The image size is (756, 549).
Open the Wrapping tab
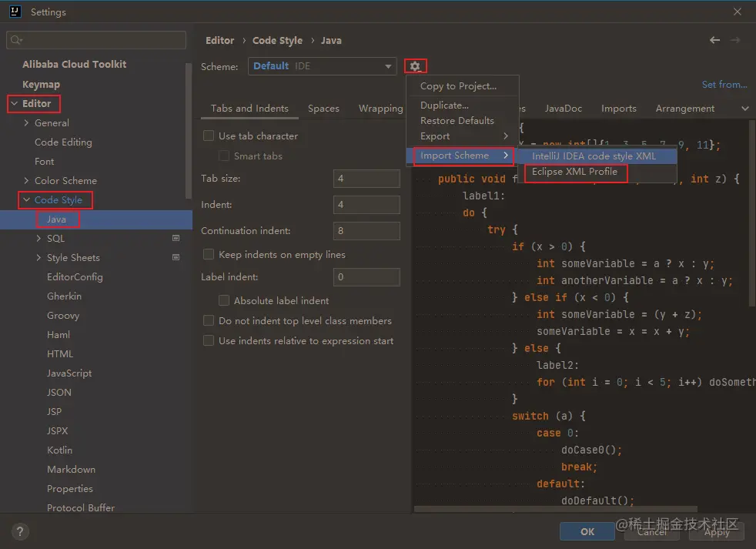[x=380, y=109]
